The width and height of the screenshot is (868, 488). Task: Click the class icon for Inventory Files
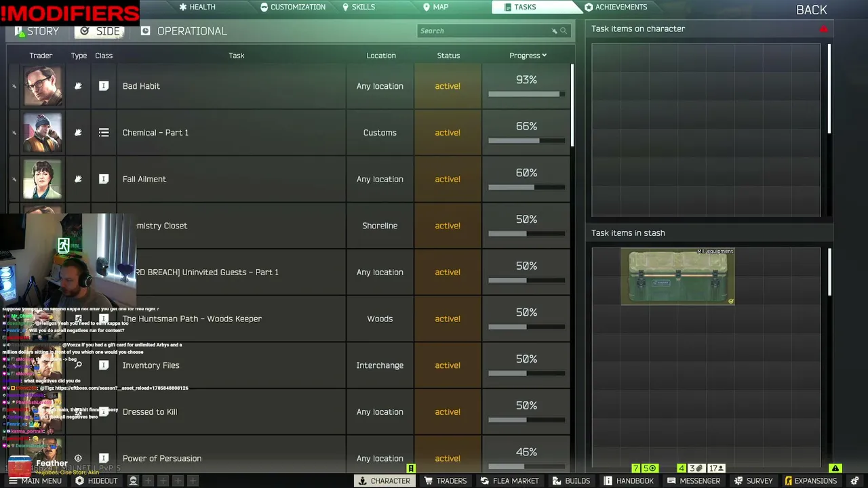[104, 365]
